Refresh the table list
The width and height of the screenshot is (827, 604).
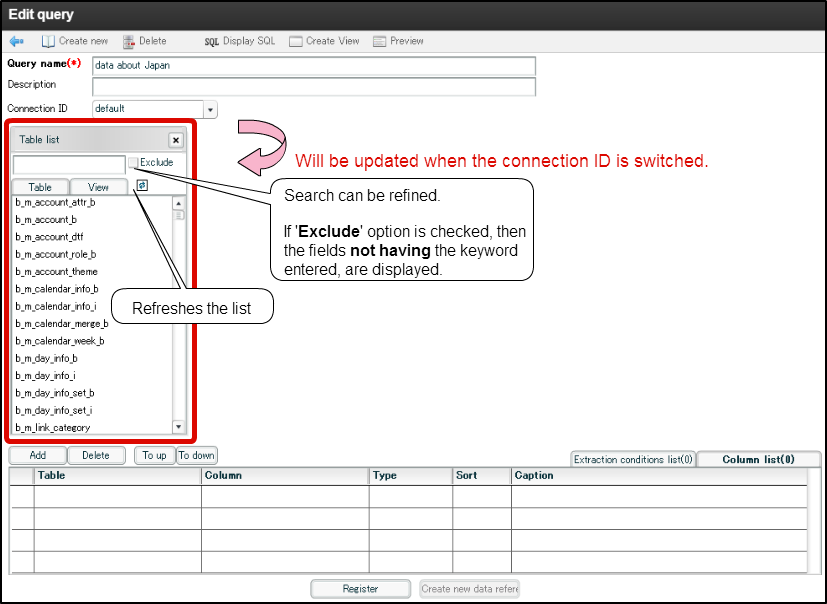point(141,185)
